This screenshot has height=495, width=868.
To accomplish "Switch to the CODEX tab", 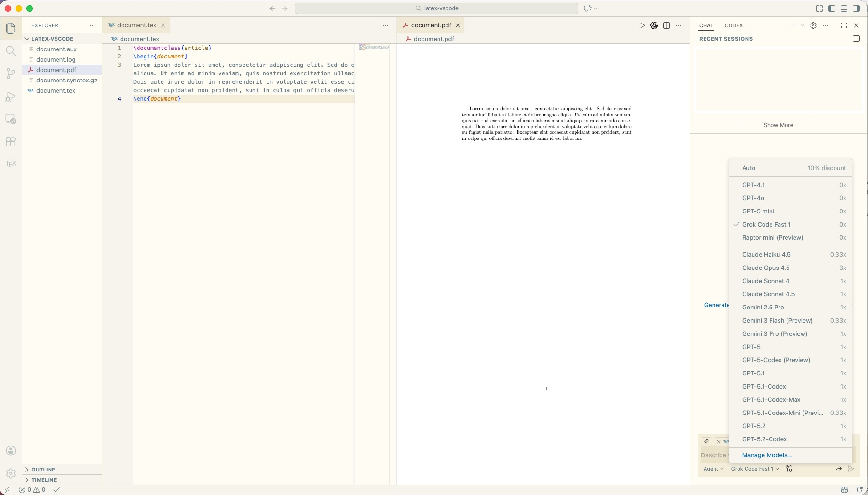I will point(734,25).
